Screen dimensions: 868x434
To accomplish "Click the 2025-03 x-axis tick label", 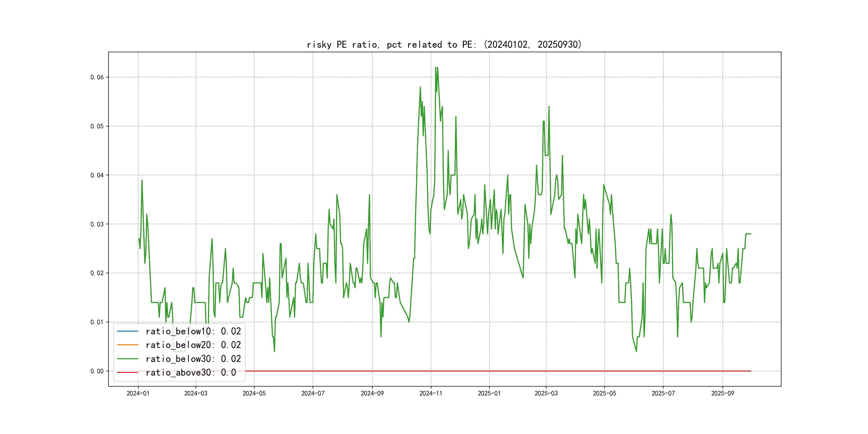I will coord(546,393).
